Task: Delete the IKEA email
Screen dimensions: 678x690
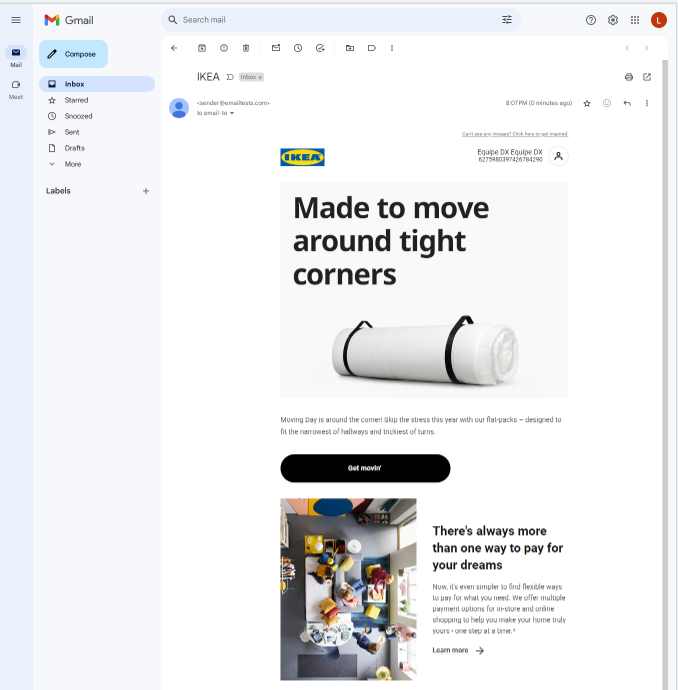Action: tap(246, 48)
